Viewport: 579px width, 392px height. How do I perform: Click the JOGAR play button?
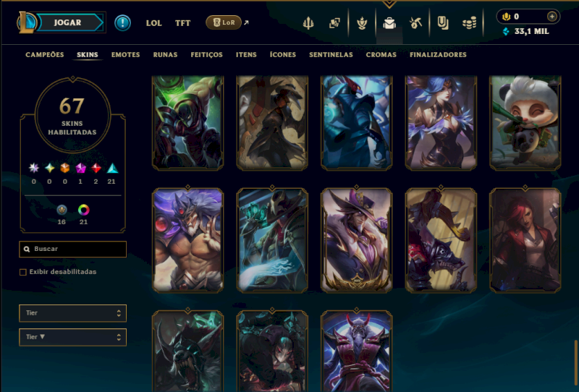(x=67, y=22)
